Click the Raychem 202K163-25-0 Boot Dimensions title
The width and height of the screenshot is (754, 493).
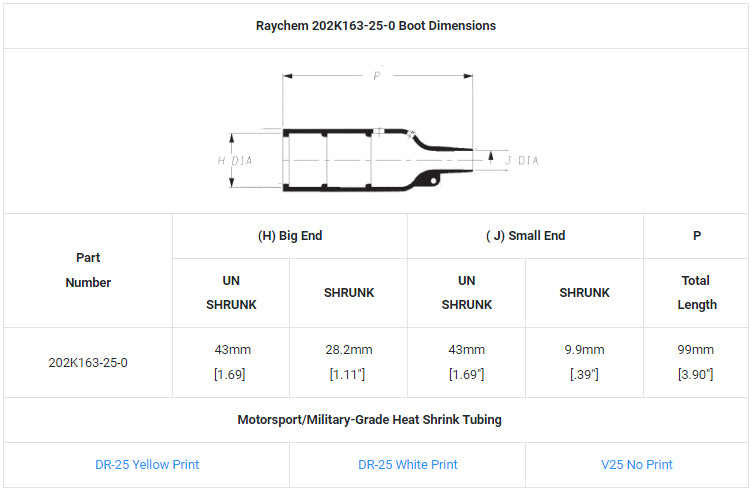point(376,25)
